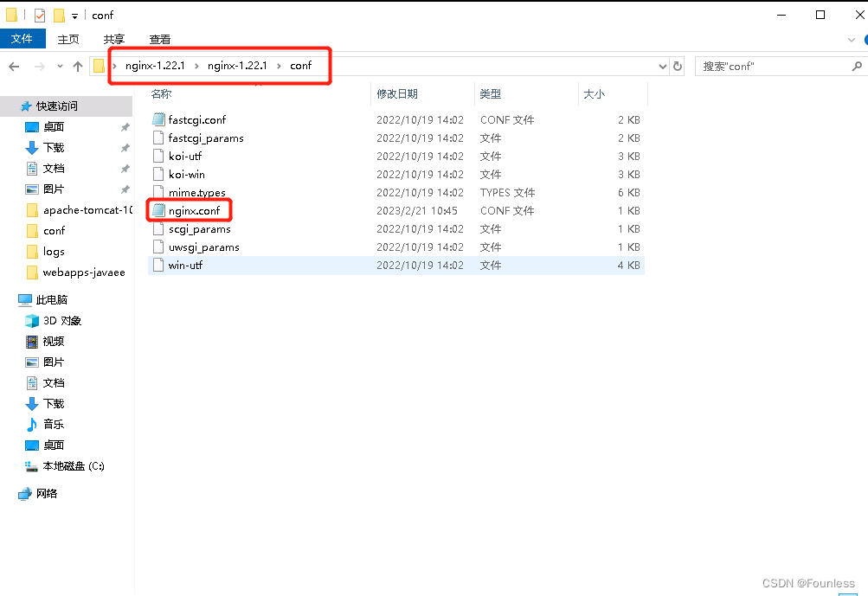Open the quick access toolbar customize dropdown
This screenshot has width=868, height=596.
74,16
